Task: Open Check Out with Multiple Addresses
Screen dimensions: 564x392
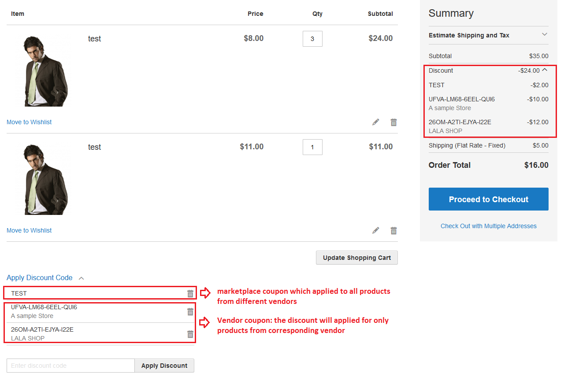Action: (x=488, y=226)
